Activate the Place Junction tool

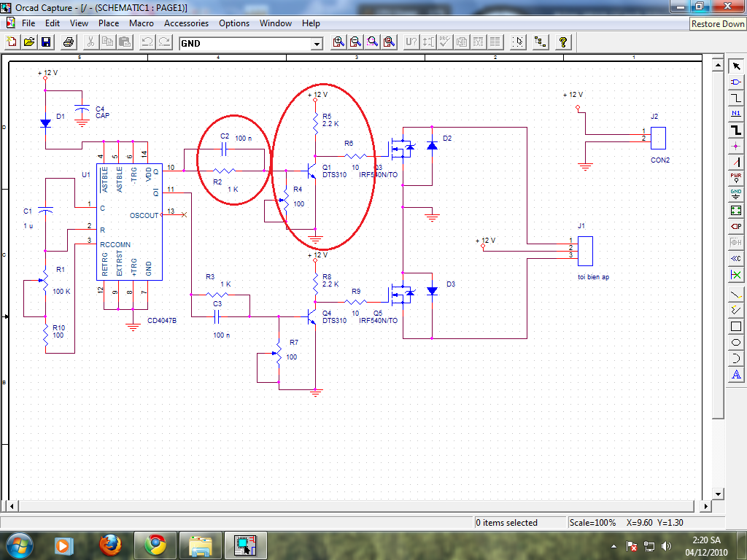736,146
